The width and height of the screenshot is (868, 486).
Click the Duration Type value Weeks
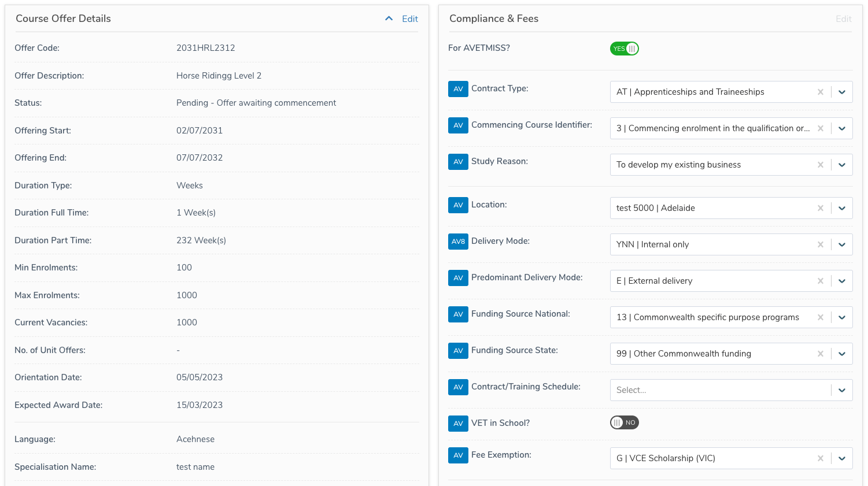[x=190, y=186]
